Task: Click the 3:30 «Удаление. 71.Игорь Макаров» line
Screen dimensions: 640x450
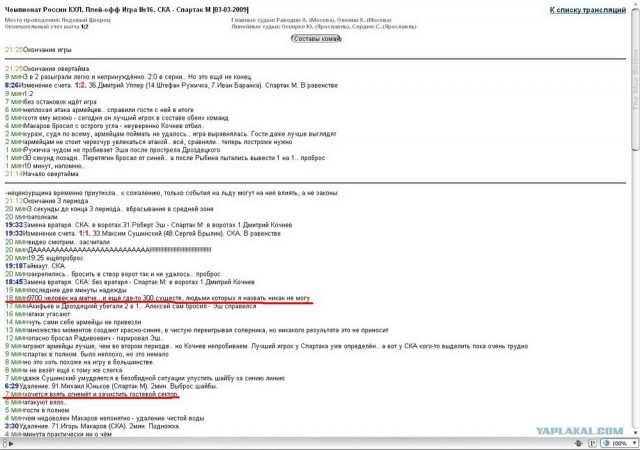Action: pyautogui.click(x=93, y=426)
